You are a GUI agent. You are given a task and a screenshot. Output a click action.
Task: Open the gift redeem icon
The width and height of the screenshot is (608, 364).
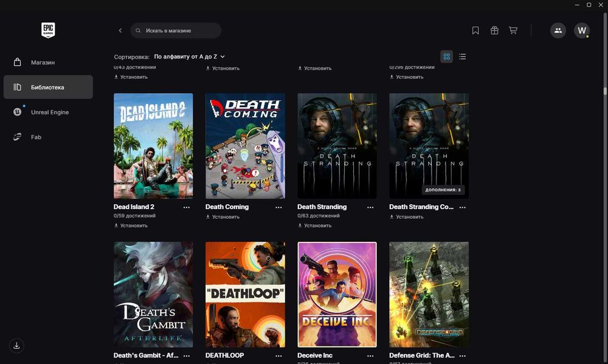pyautogui.click(x=494, y=30)
